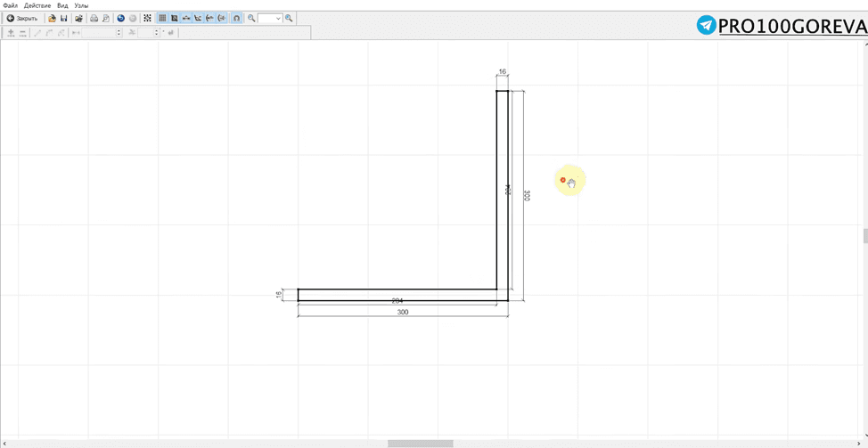Click the vertical 300 dimension label
This screenshot has width=868, height=448.
tap(527, 196)
